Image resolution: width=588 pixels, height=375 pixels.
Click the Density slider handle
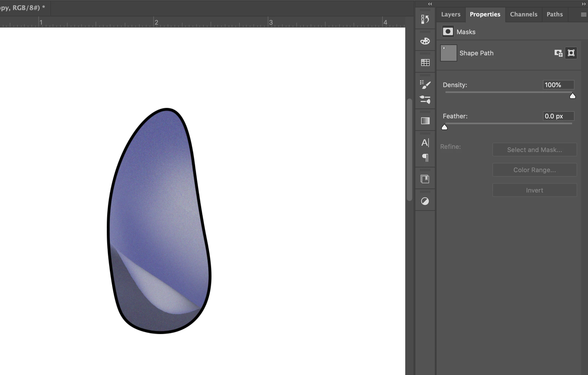pyautogui.click(x=572, y=96)
